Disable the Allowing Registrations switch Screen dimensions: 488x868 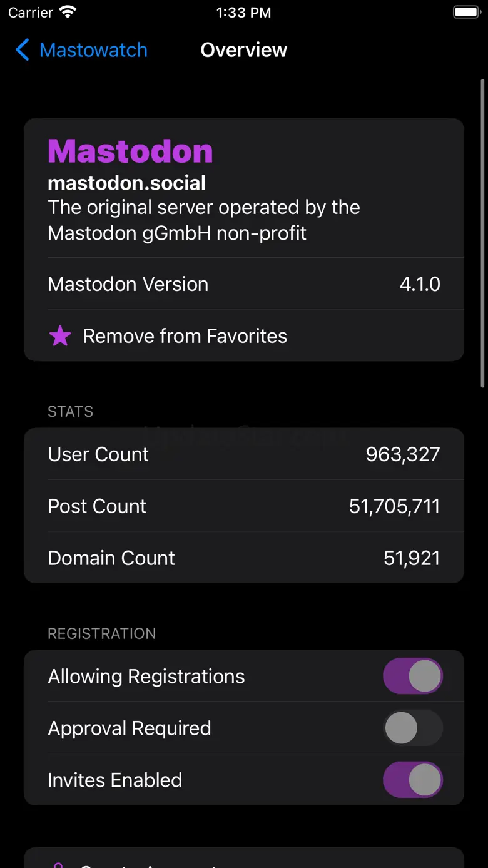point(412,676)
